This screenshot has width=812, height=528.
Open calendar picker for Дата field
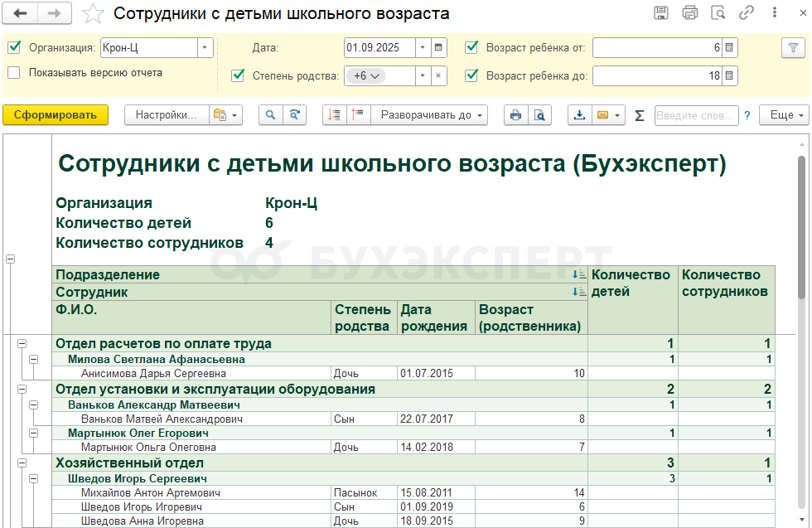pos(438,48)
